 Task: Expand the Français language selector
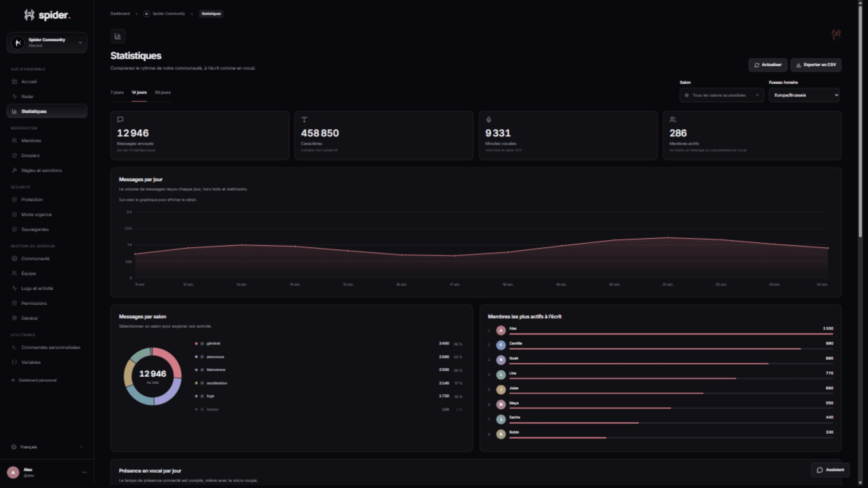tap(47, 447)
